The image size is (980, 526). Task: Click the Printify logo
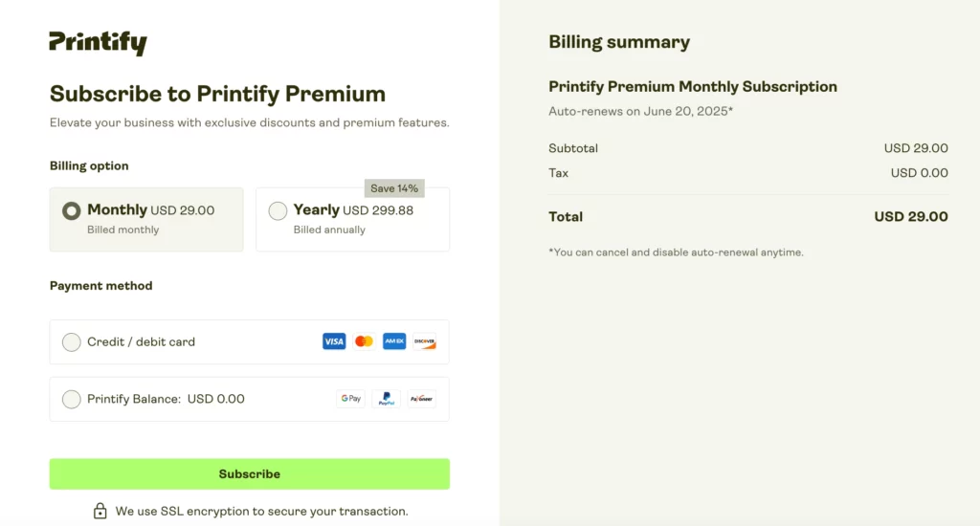pos(98,43)
